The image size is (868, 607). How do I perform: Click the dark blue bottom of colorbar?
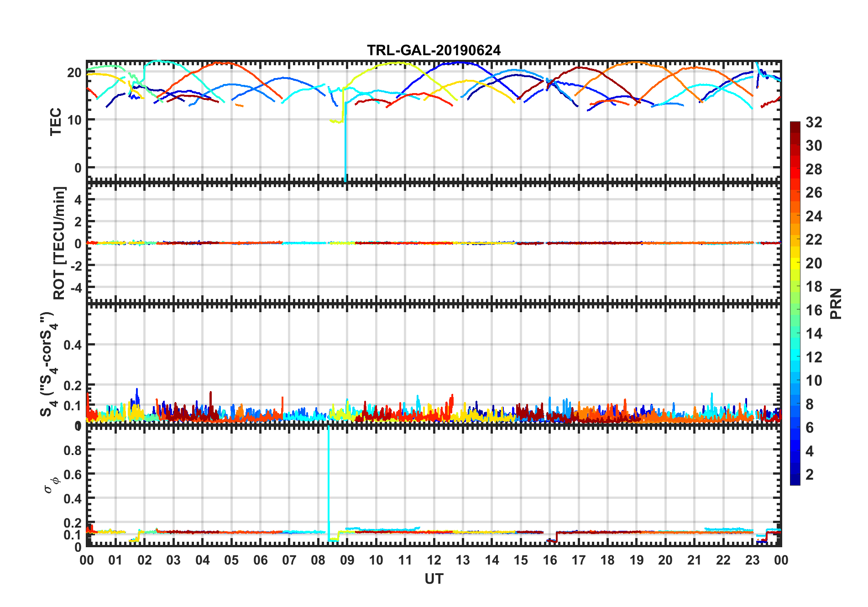(x=795, y=481)
